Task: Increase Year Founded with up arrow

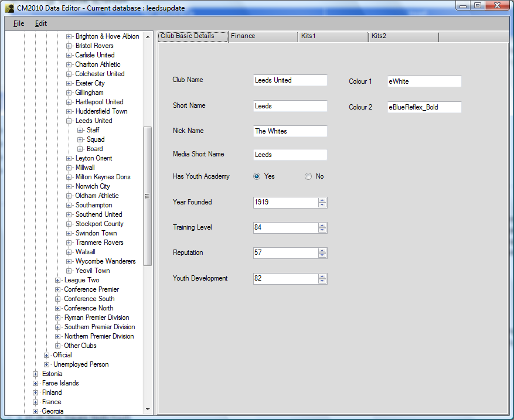Action: [x=322, y=200]
